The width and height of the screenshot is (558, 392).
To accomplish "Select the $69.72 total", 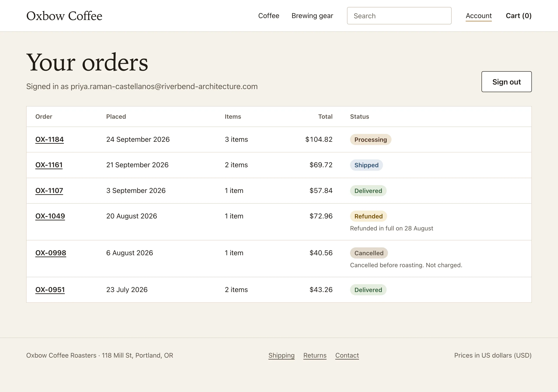I will point(321,165).
